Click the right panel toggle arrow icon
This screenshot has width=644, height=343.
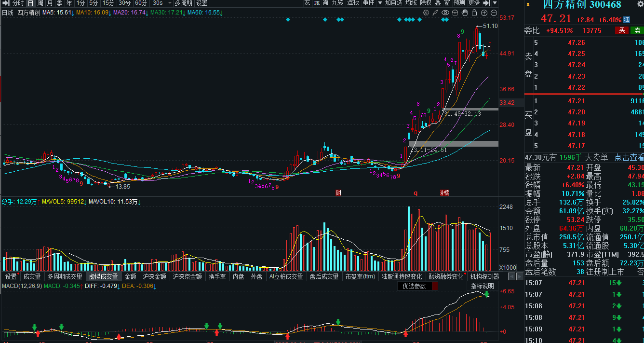click(x=486, y=3)
